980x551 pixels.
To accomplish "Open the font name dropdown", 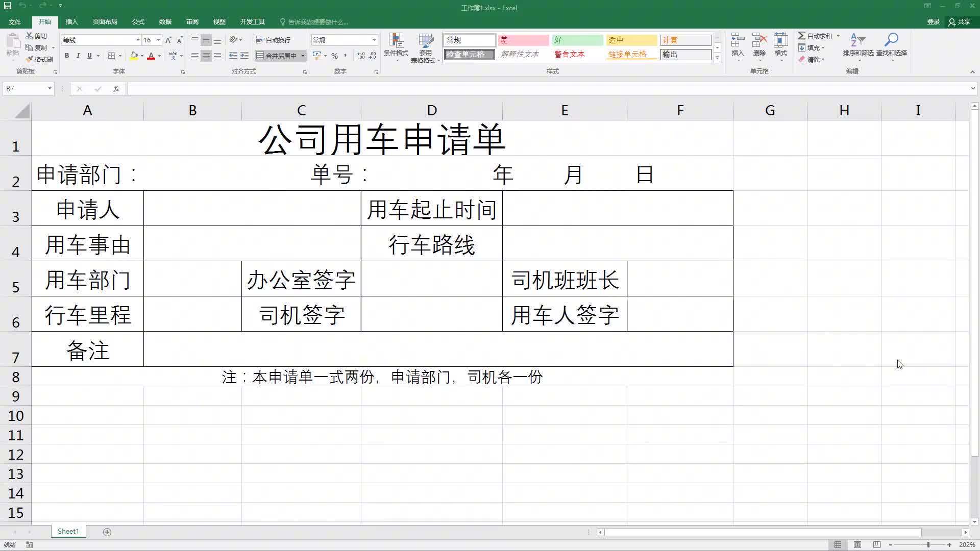I will tap(137, 40).
